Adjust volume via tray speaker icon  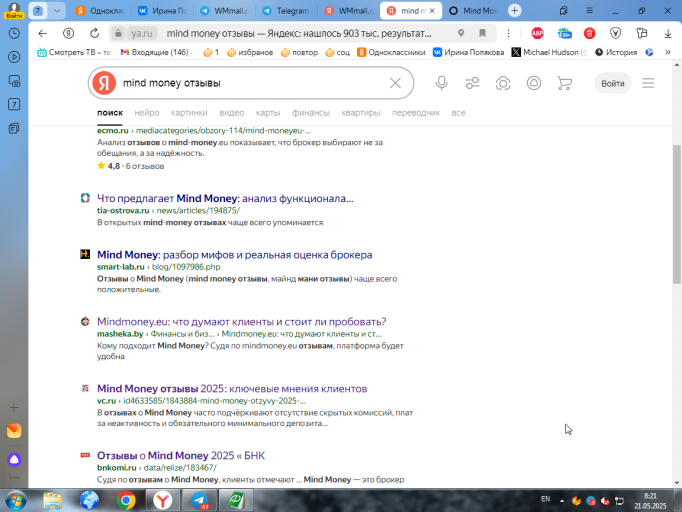pyautogui.click(x=605, y=501)
